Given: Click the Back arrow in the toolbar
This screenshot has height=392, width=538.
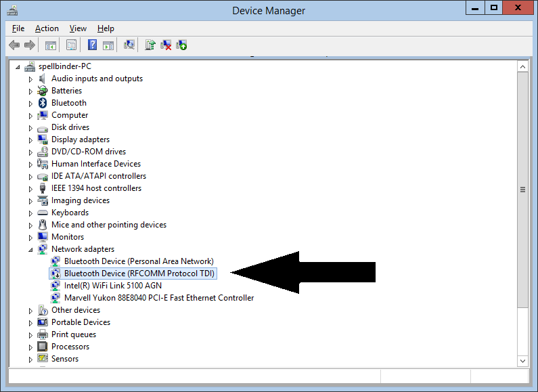Looking at the screenshot, I should (x=14, y=45).
